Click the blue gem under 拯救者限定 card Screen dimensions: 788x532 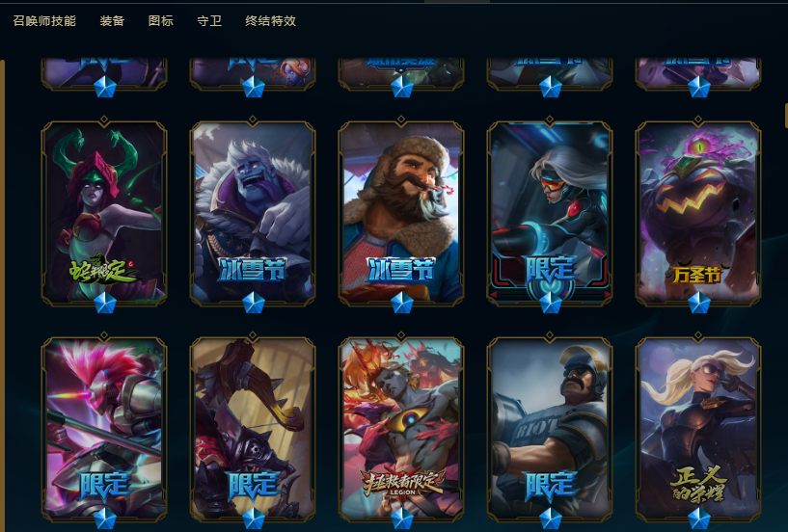pos(402,519)
